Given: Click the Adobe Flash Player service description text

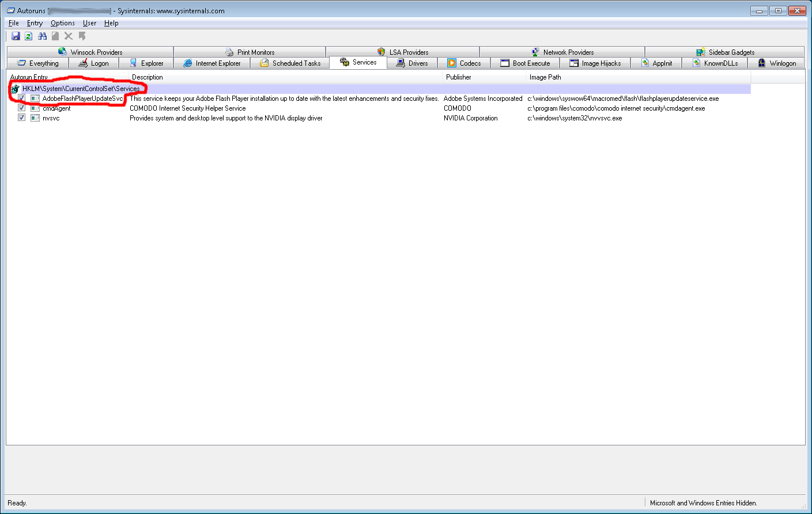Looking at the screenshot, I should pos(284,99).
